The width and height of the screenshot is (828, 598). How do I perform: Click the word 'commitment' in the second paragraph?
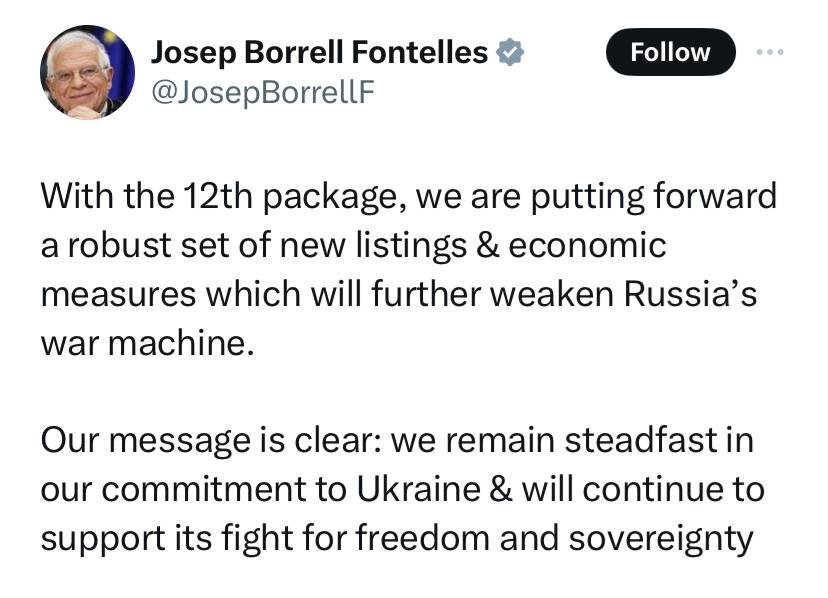[x=204, y=490]
